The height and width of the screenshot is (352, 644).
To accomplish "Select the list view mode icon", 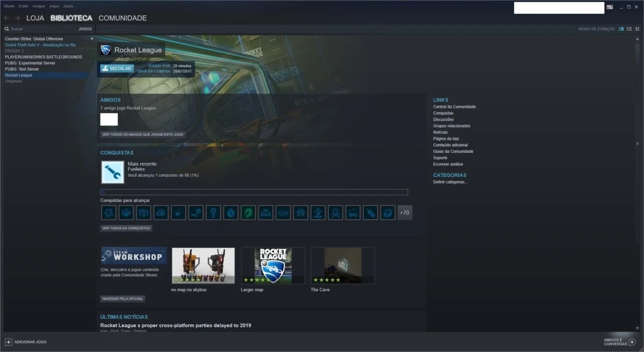I will click(x=629, y=29).
